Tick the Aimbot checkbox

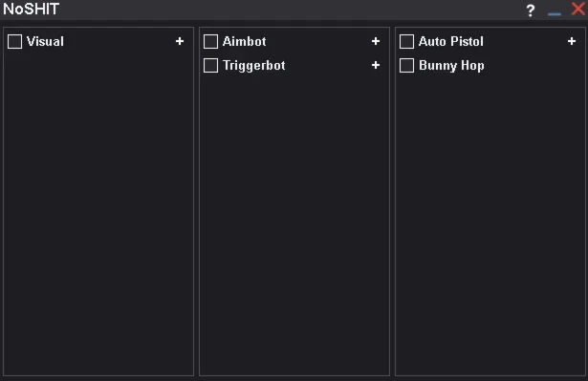(x=210, y=41)
